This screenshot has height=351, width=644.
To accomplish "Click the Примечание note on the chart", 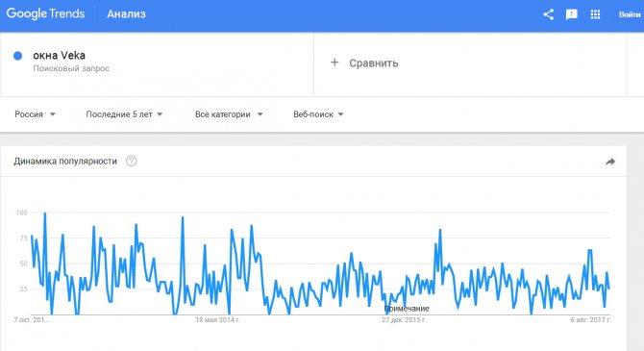I will pyautogui.click(x=407, y=309).
